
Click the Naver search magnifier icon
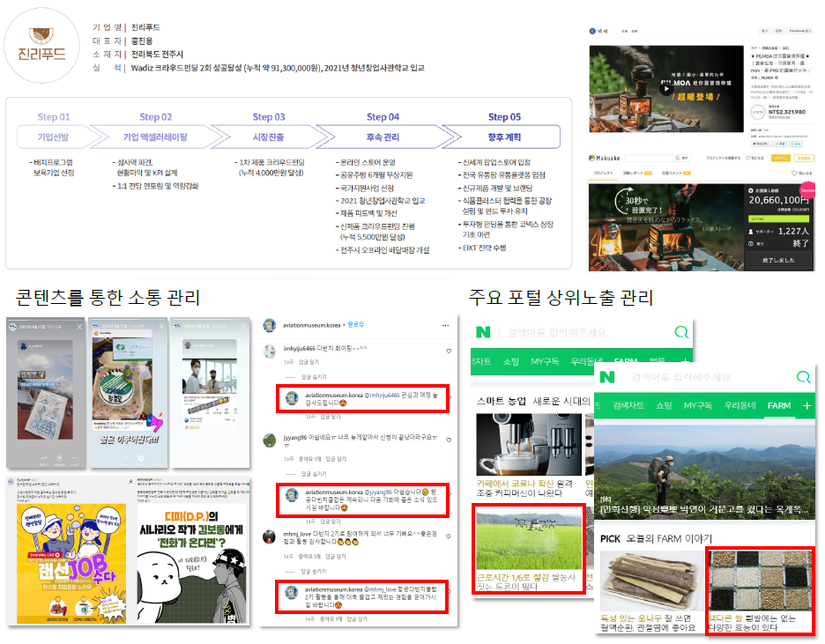click(x=803, y=377)
